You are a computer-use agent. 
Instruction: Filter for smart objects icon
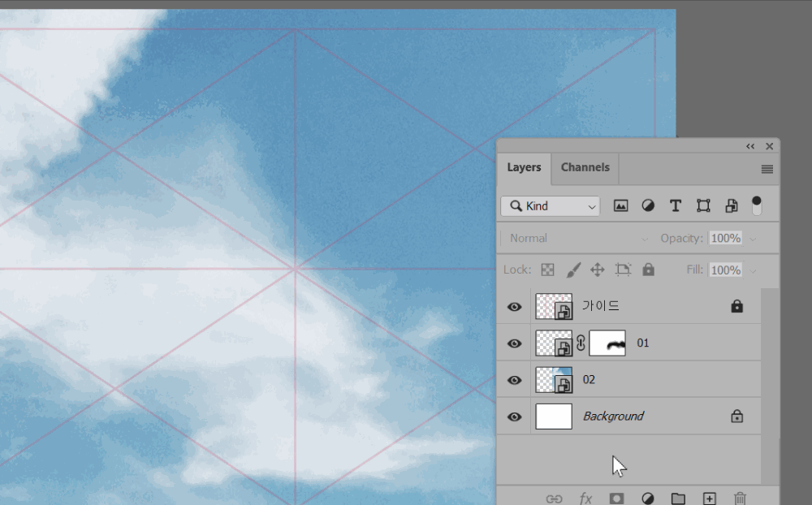tap(732, 206)
